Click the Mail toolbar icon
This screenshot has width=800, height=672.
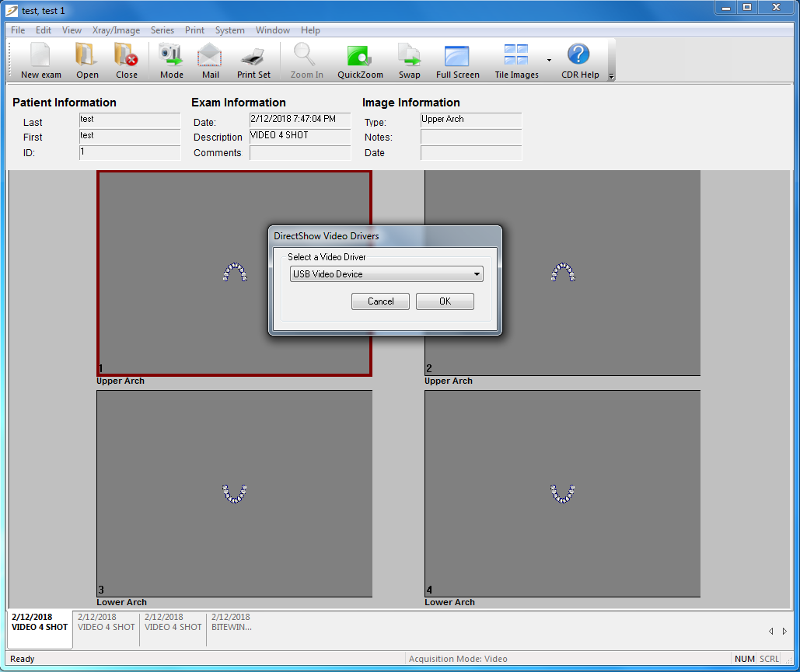[210, 61]
